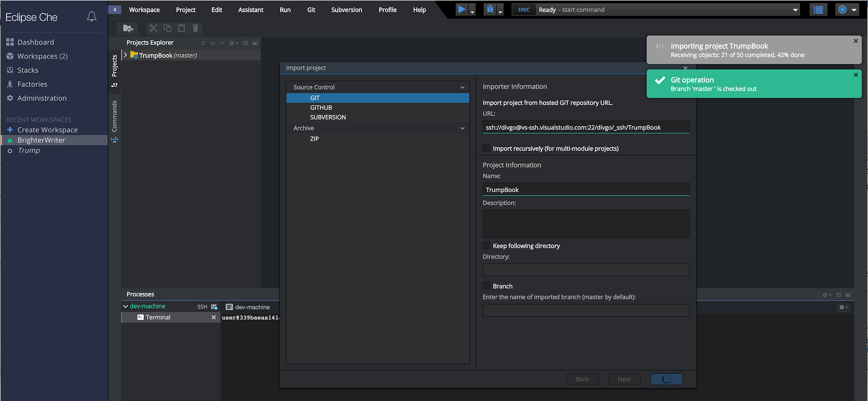Open the Workspace menu
Viewport: 868px width, 401px height.
coord(144,10)
